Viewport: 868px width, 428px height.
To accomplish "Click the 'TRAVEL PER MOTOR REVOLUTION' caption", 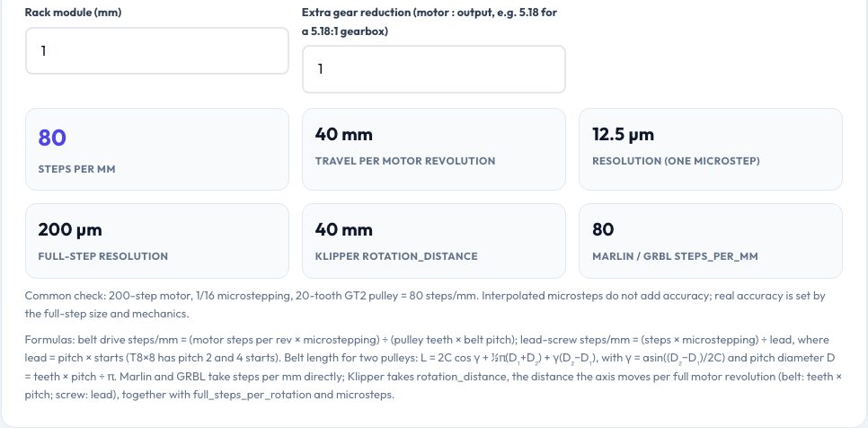I will (405, 161).
